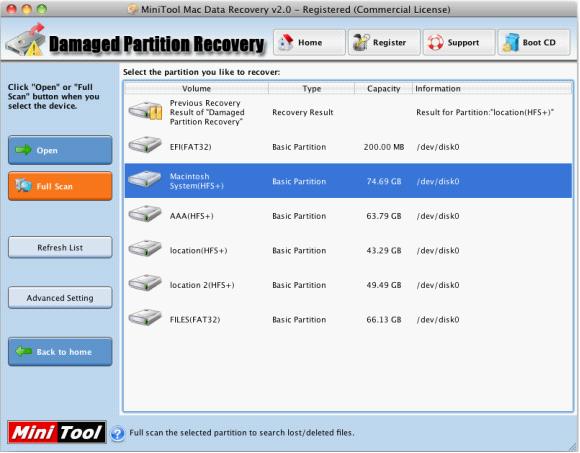Click the blue help question mark icon
The height and width of the screenshot is (453, 580).
(x=118, y=433)
